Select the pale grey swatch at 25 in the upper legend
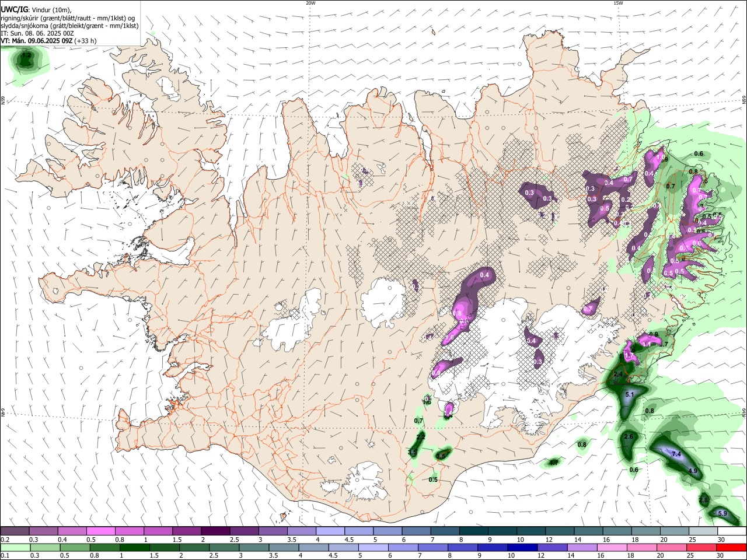The width and height of the screenshot is (747, 560). (x=703, y=531)
